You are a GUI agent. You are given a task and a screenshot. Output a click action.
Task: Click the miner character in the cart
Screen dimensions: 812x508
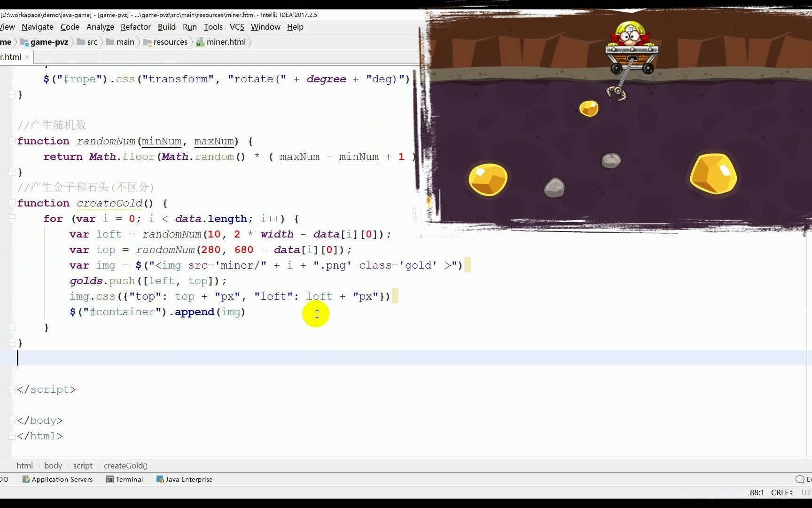point(631,34)
